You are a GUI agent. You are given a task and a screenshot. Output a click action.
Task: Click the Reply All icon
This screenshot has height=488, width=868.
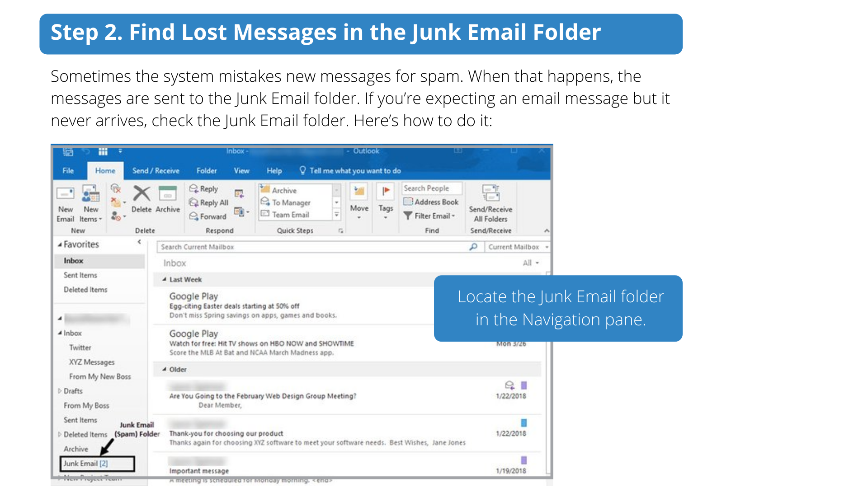pyautogui.click(x=194, y=202)
